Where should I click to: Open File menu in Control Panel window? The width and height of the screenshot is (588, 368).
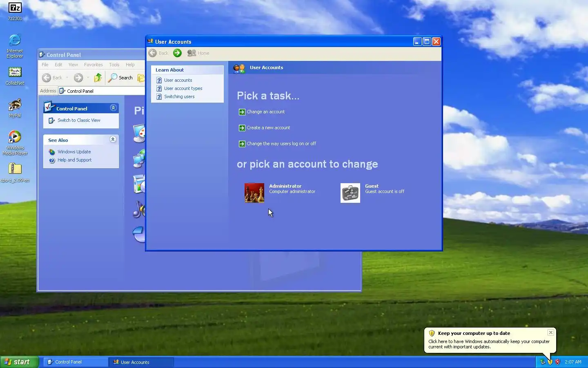pos(45,65)
